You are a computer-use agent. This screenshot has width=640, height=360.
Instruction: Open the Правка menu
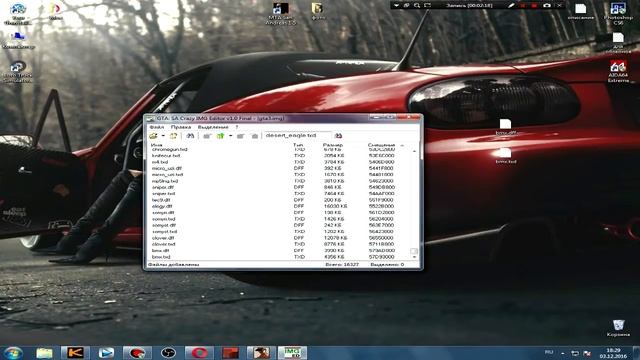point(180,127)
